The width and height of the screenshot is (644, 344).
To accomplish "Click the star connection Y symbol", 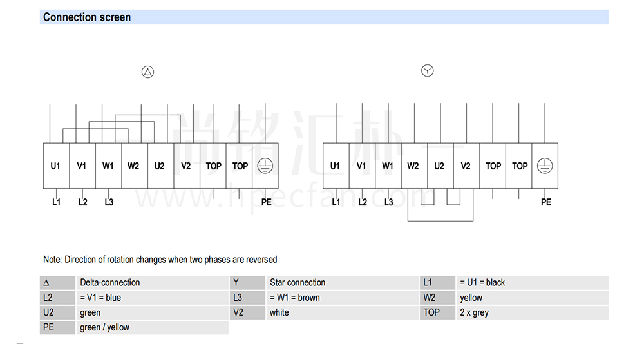I will (427, 71).
